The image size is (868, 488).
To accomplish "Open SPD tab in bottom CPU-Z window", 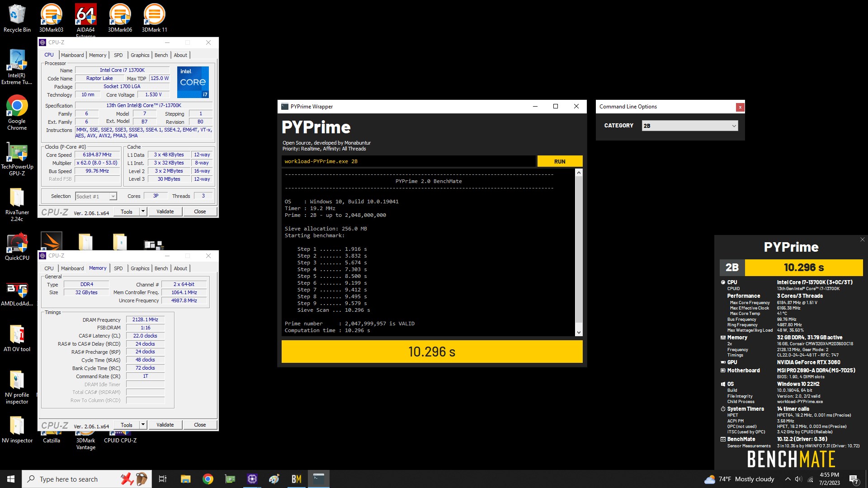I will (118, 268).
